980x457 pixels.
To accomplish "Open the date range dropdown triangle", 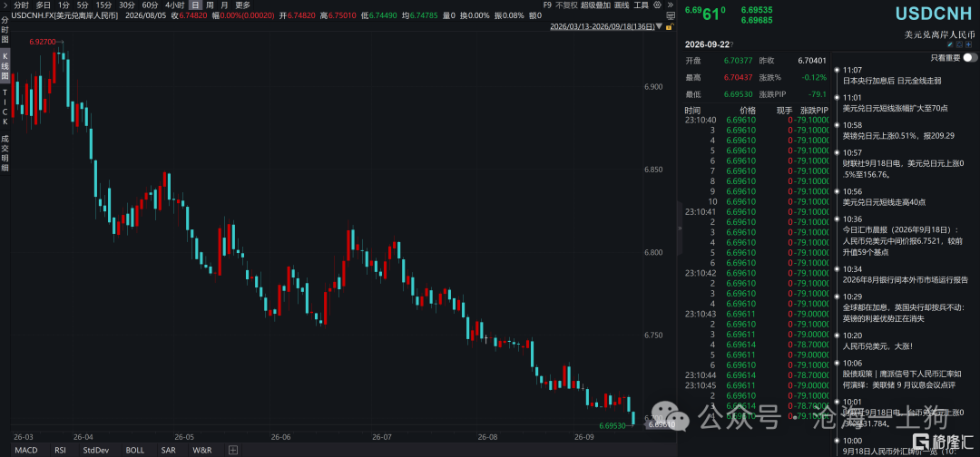I will [659, 27].
